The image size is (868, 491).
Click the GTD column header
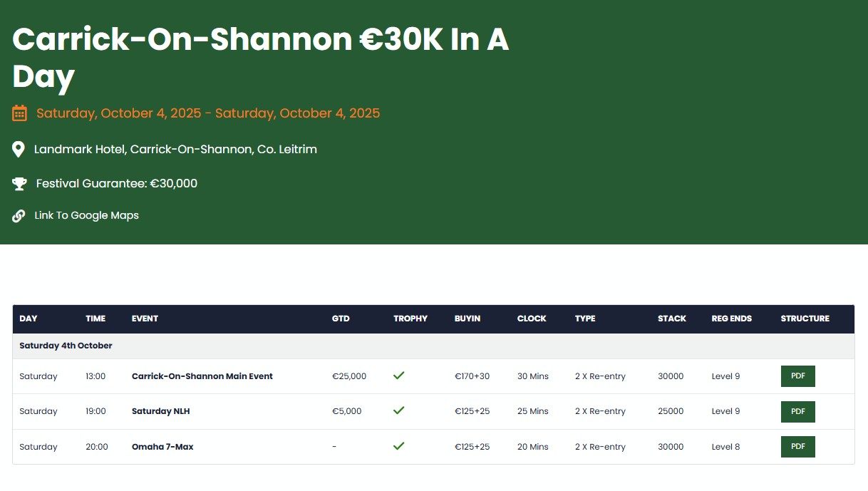341,319
